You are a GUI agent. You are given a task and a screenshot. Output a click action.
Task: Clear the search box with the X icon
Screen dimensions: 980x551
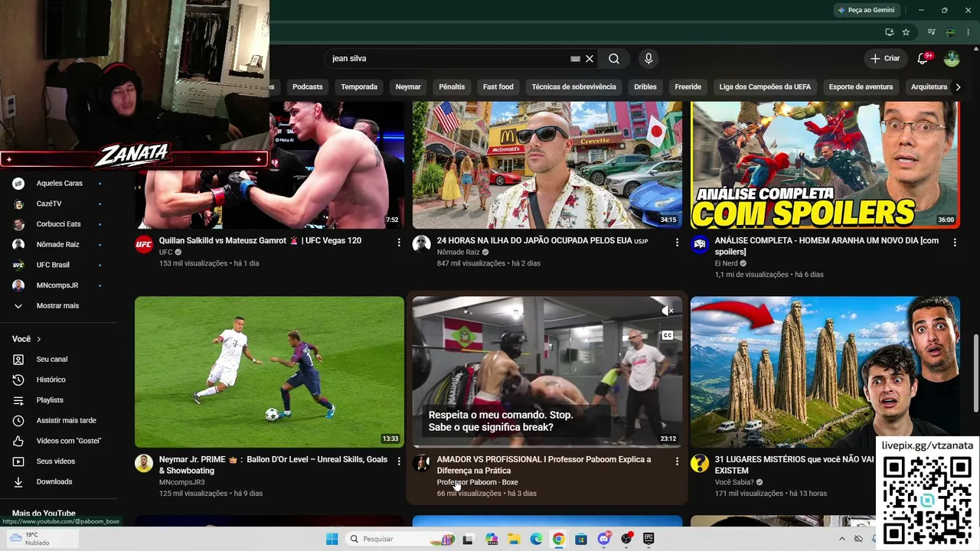click(590, 59)
